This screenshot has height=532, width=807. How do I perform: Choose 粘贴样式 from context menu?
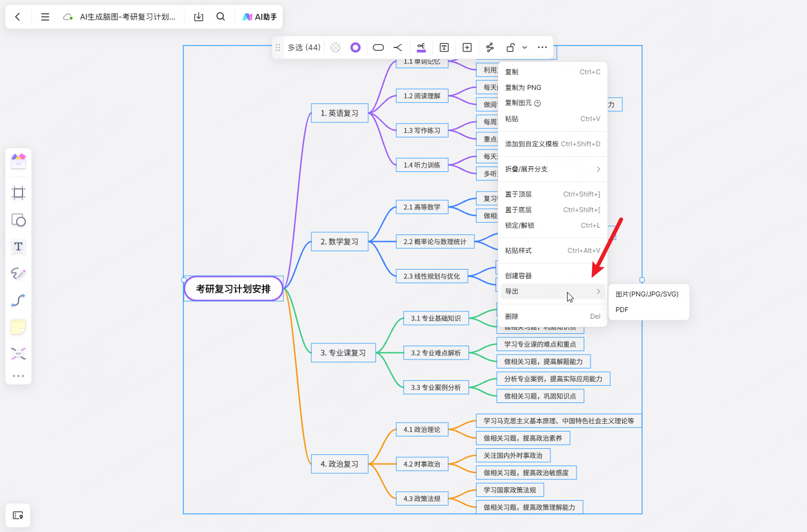[x=553, y=251]
